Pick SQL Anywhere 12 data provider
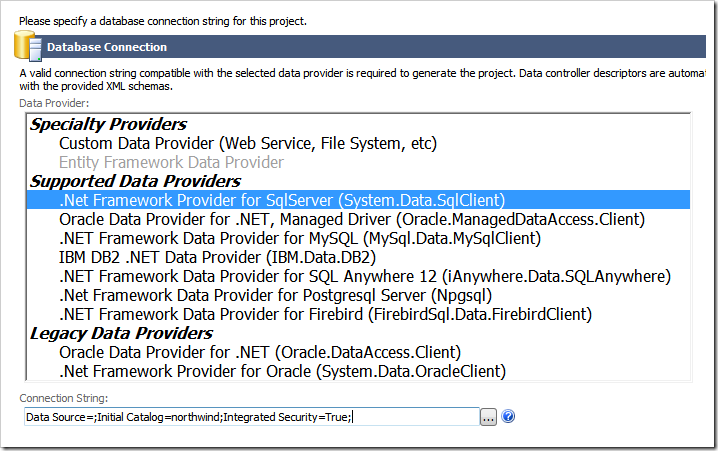The height and width of the screenshot is (451, 718). click(x=364, y=276)
